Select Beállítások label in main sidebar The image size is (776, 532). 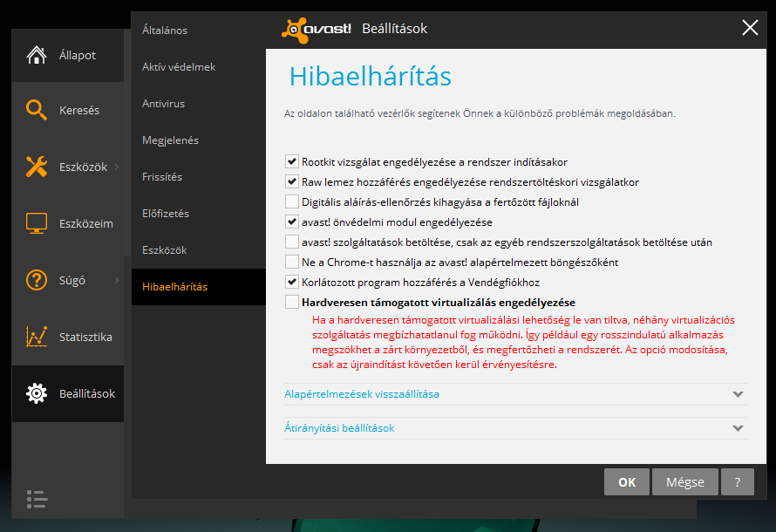[x=87, y=393]
